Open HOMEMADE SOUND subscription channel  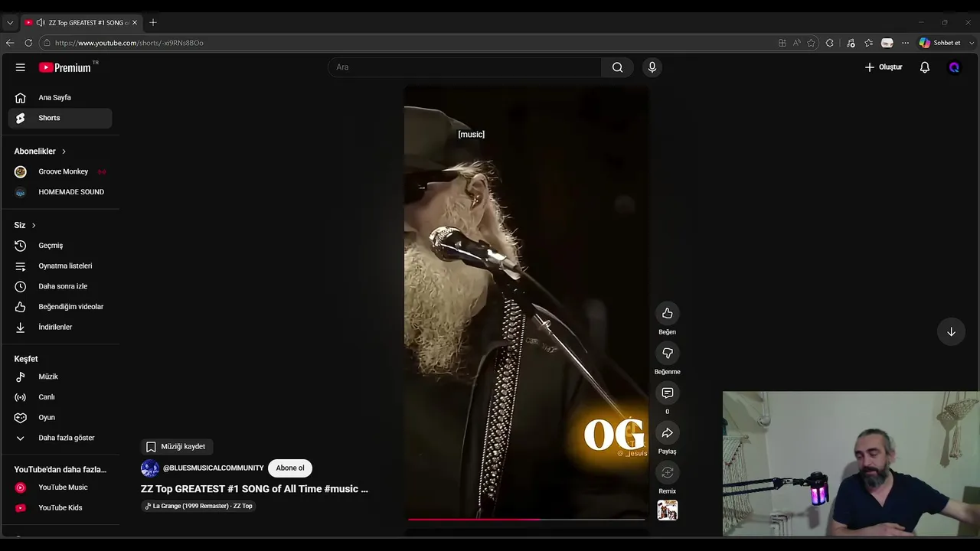point(60,192)
